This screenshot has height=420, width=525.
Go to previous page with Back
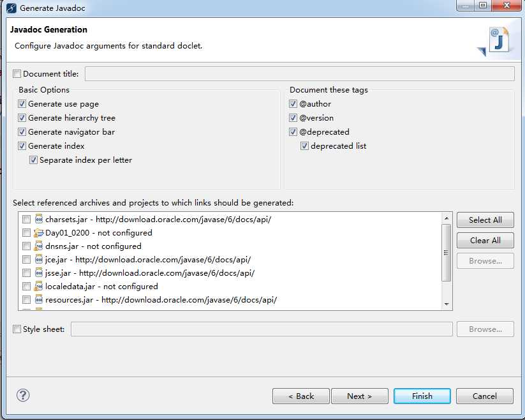pyautogui.click(x=301, y=396)
